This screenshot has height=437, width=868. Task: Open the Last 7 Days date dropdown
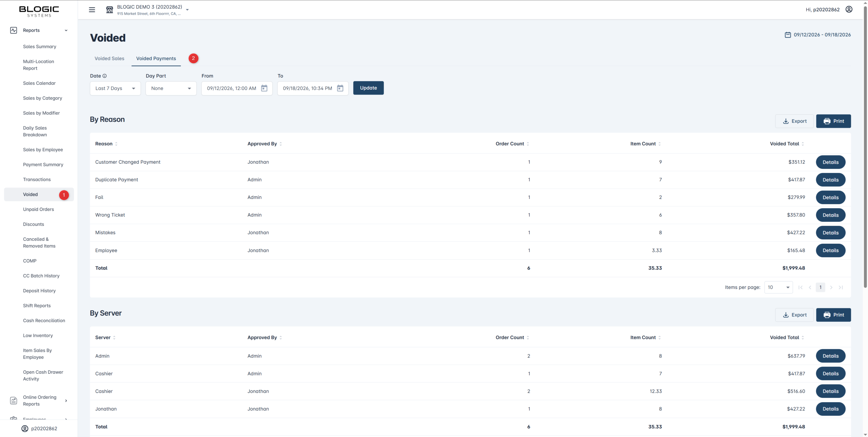115,88
